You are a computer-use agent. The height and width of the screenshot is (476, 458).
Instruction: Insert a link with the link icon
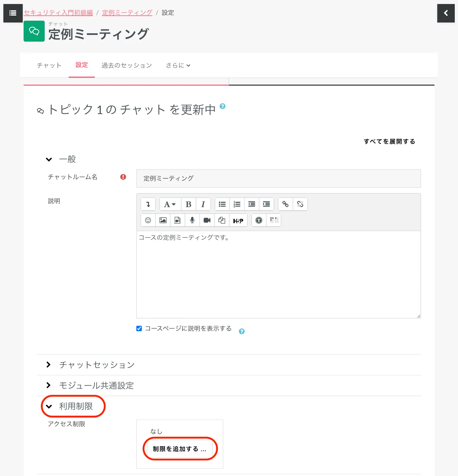[285, 204]
